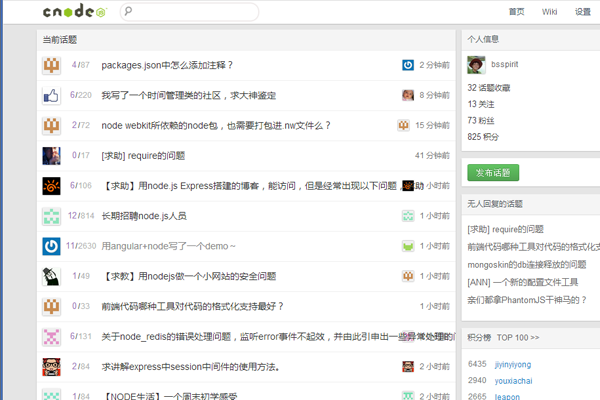
Task: View 73 粉丝 list
Action: (481, 121)
